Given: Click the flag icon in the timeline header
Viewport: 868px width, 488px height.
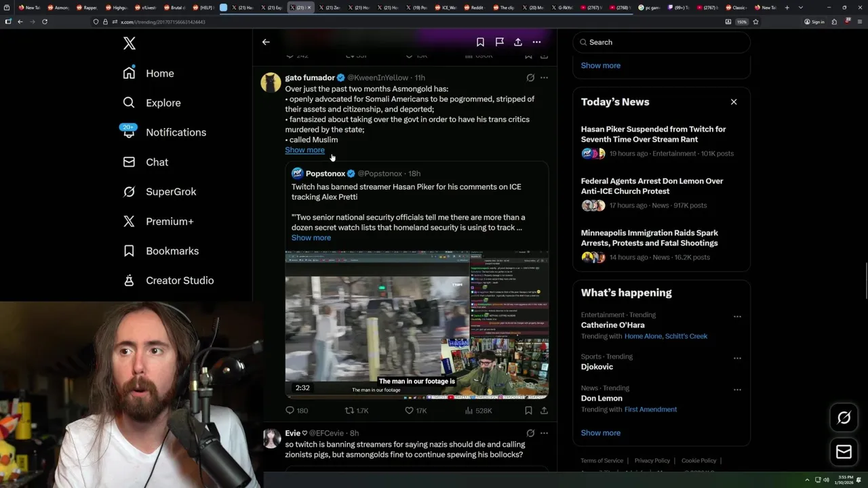Looking at the screenshot, I should pyautogui.click(x=499, y=42).
